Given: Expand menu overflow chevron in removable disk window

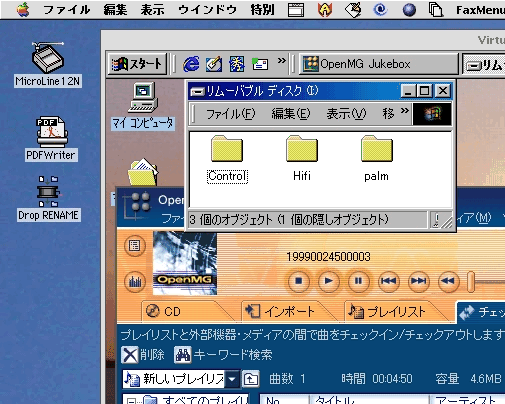Looking at the screenshot, I should coord(405,111).
